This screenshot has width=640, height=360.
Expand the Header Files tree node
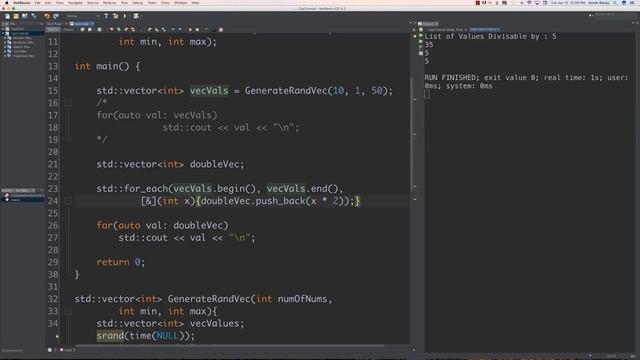click(5, 38)
